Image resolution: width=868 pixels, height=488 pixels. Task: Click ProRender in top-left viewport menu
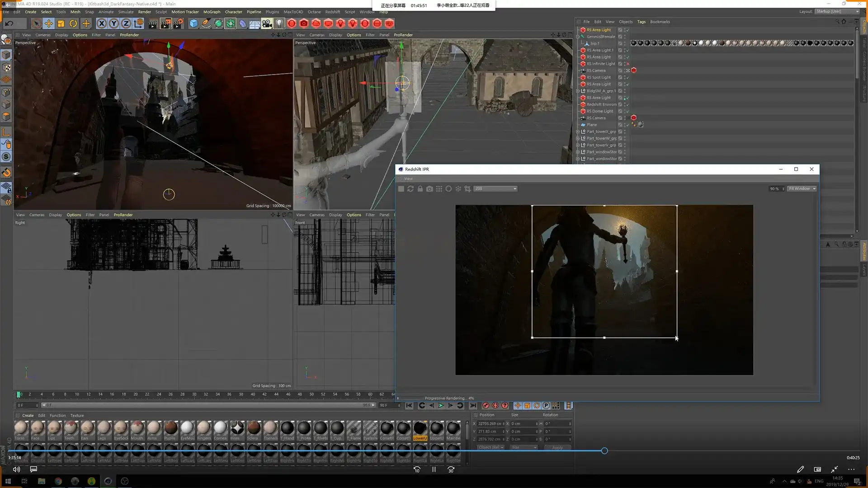tap(129, 35)
